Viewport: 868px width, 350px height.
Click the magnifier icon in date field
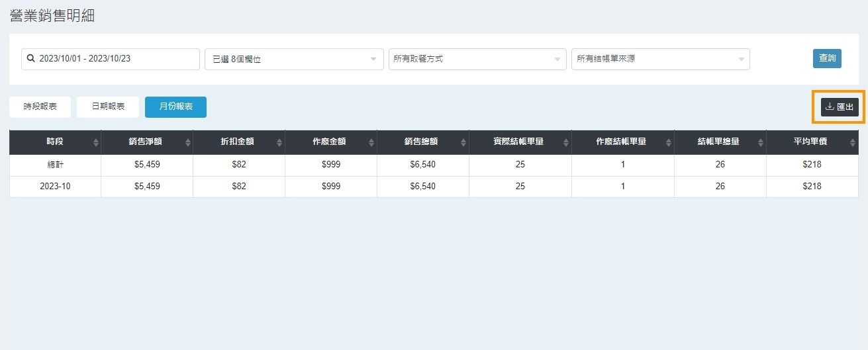30,59
